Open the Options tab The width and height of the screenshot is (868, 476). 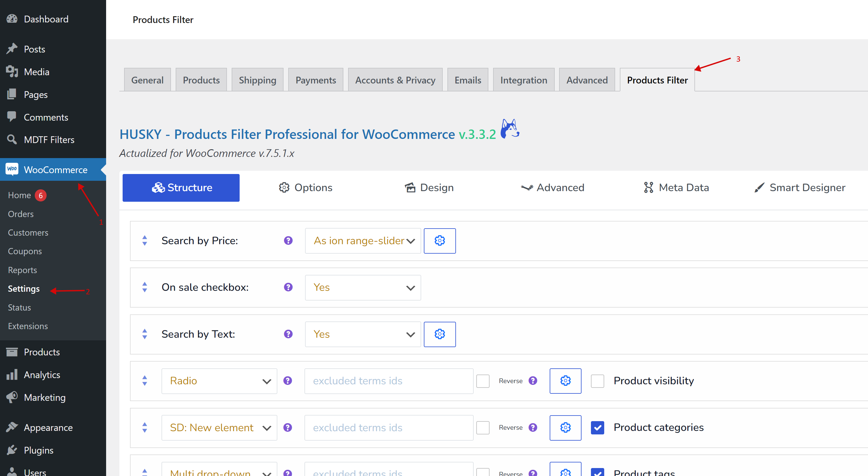pos(306,188)
